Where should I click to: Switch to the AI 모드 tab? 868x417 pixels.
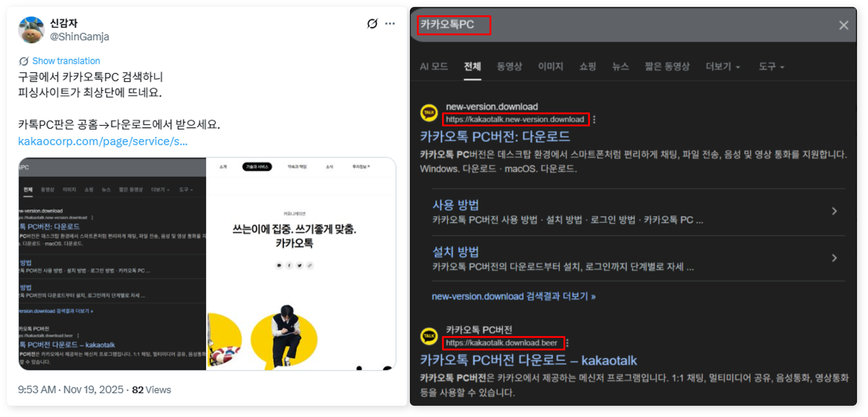[x=434, y=66]
